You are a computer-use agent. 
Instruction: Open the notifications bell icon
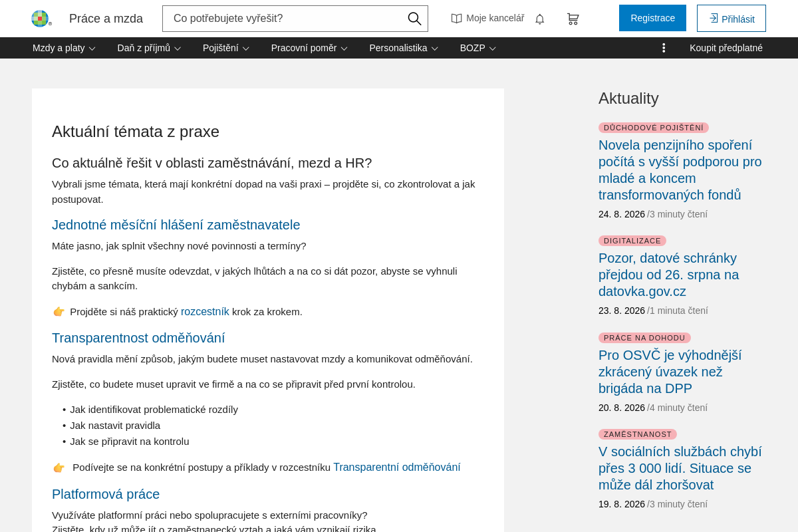540,19
